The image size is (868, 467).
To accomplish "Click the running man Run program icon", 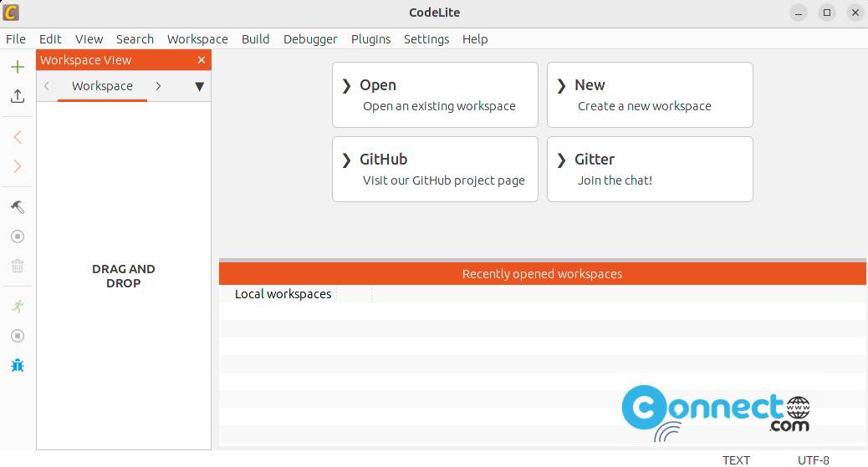I will coord(18,307).
